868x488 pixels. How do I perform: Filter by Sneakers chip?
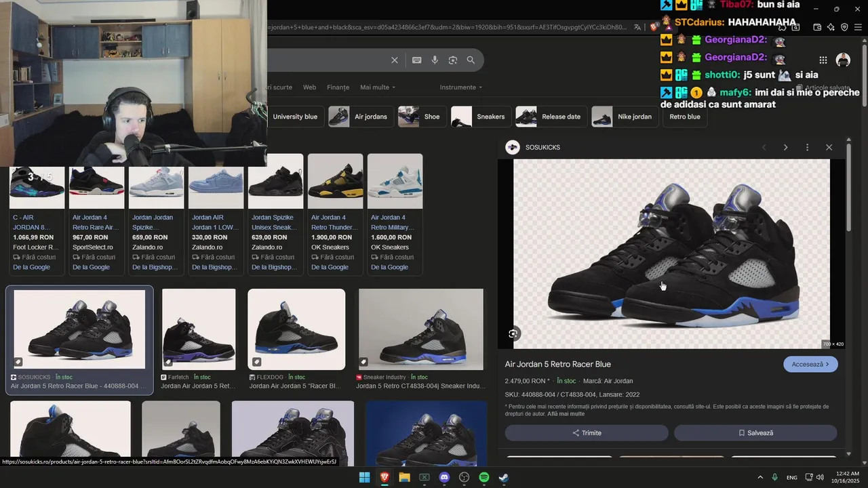[x=481, y=117]
